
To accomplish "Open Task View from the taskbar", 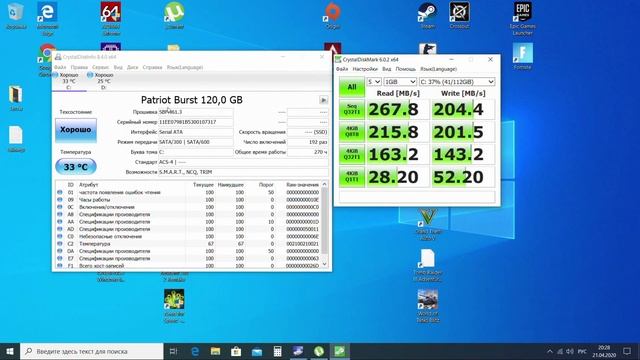I will coord(173,351).
